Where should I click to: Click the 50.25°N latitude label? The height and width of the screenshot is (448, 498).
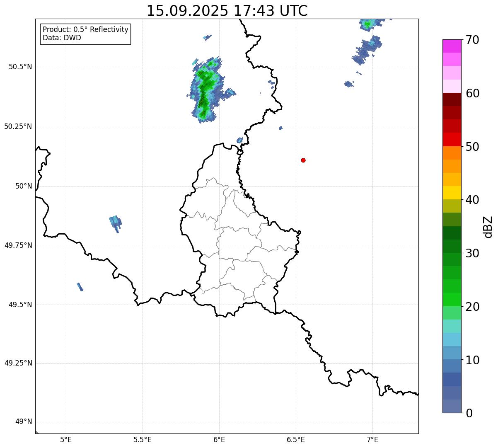click(x=18, y=126)
